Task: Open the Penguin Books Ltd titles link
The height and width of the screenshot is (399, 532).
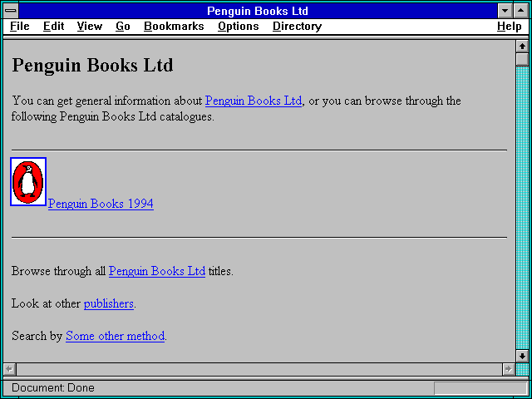Action: [x=157, y=271]
